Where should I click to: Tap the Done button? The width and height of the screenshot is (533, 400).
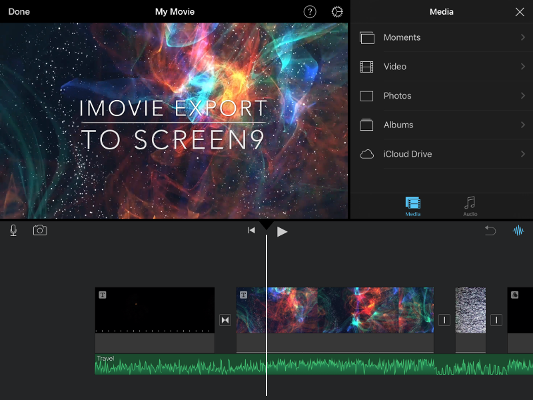(19, 12)
